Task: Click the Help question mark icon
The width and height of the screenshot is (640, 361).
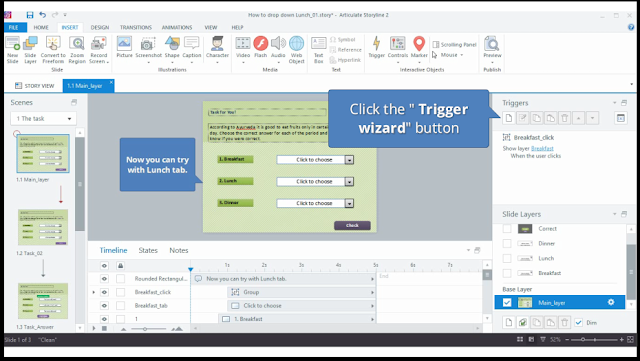Action: coord(631,27)
